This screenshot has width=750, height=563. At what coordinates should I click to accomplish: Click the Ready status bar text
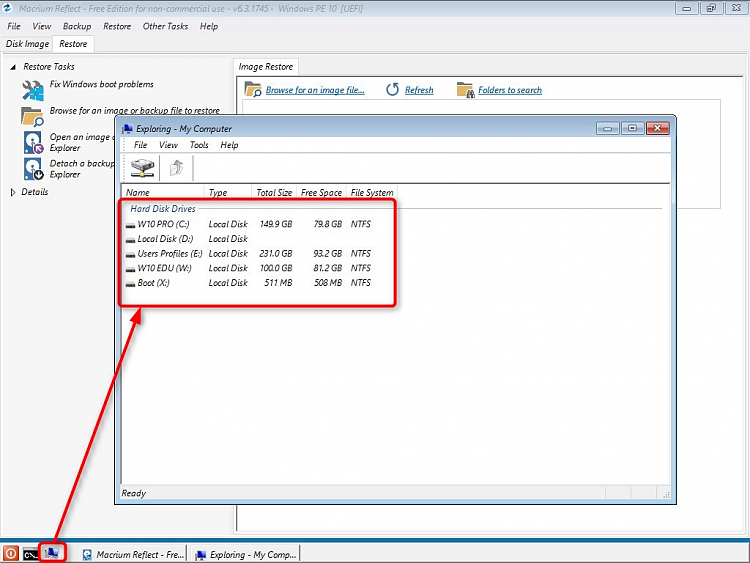(x=133, y=494)
